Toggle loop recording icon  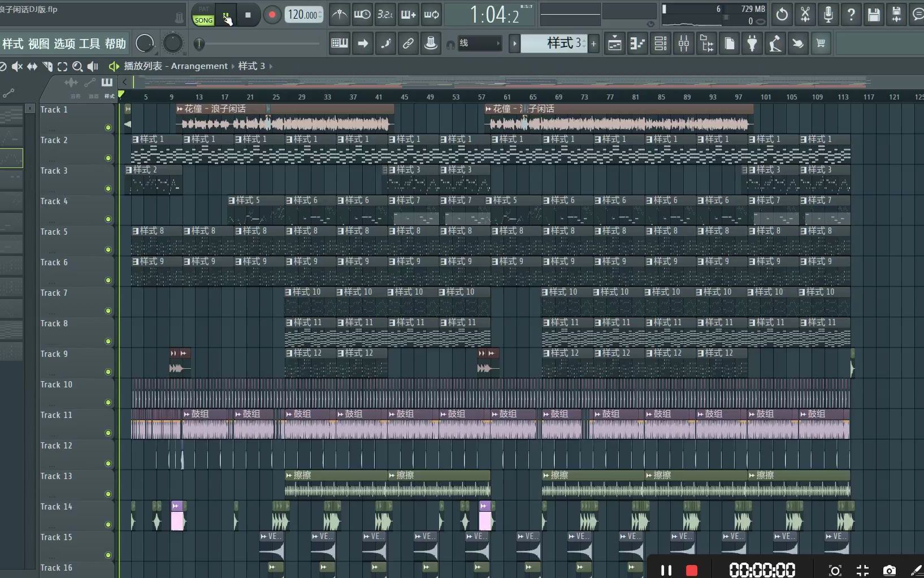(432, 15)
